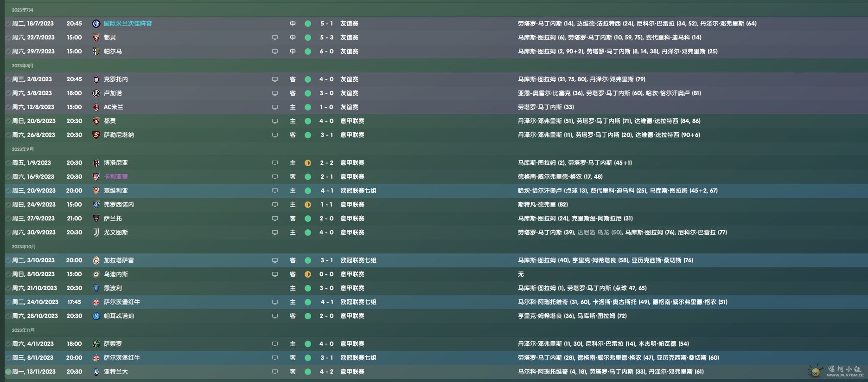Click the yellow draw indicator in the 博洛尼亚 row
Screen dimensions: 868x382
307,163
